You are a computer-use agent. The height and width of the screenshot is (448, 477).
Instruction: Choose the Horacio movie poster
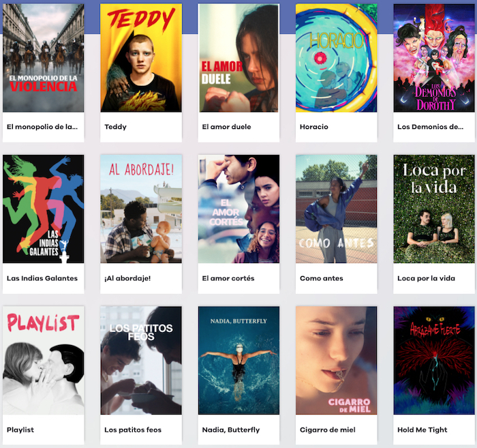pos(337,58)
